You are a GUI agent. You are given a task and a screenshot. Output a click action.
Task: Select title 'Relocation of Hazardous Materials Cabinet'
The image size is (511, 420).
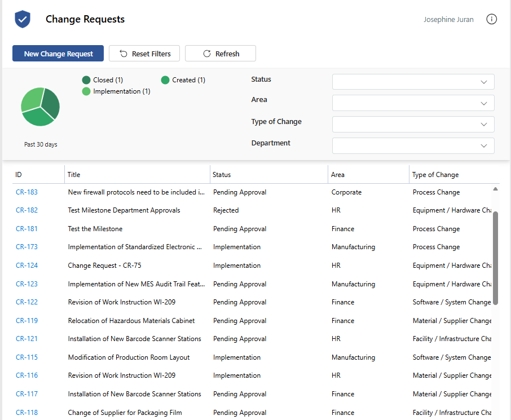click(x=131, y=321)
